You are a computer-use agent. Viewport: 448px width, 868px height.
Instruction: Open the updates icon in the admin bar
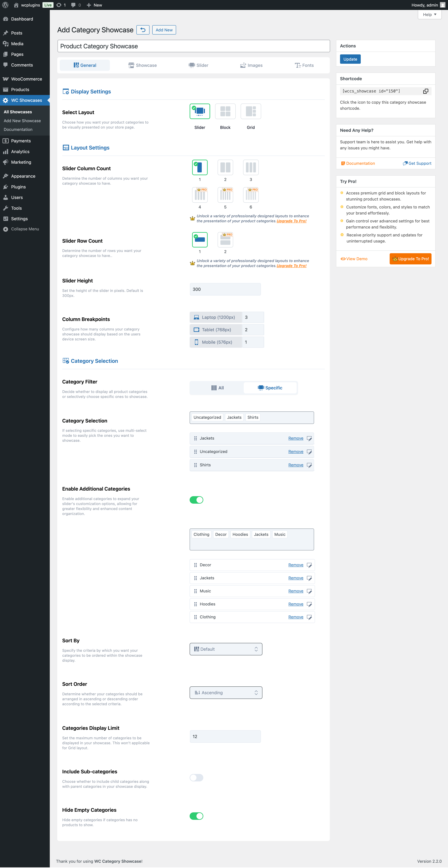[59, 5]
